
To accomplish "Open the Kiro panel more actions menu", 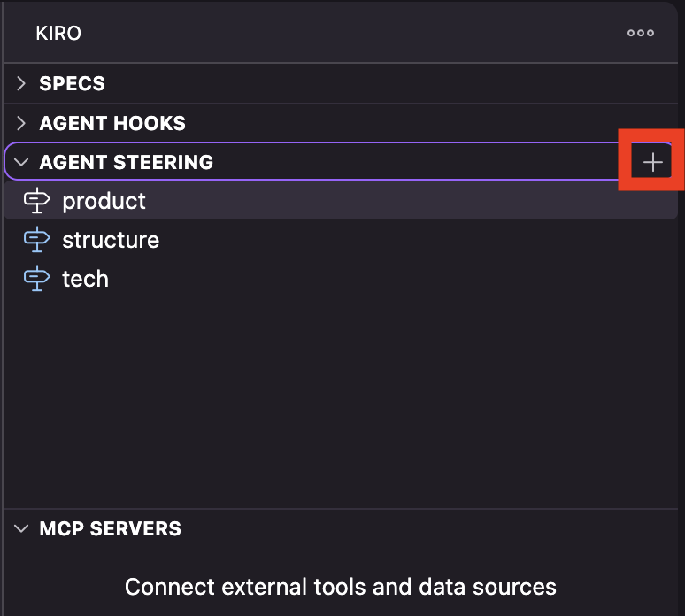I will point(641,33).
